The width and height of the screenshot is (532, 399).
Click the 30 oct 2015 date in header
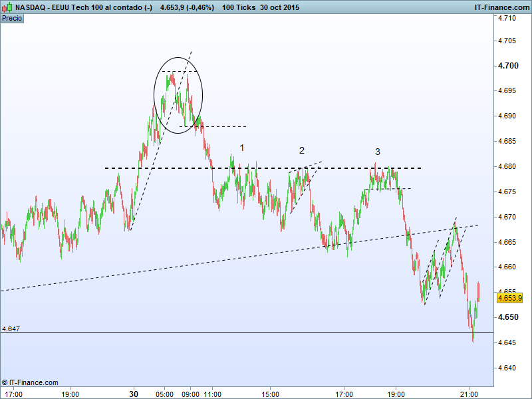click(279, 7)
